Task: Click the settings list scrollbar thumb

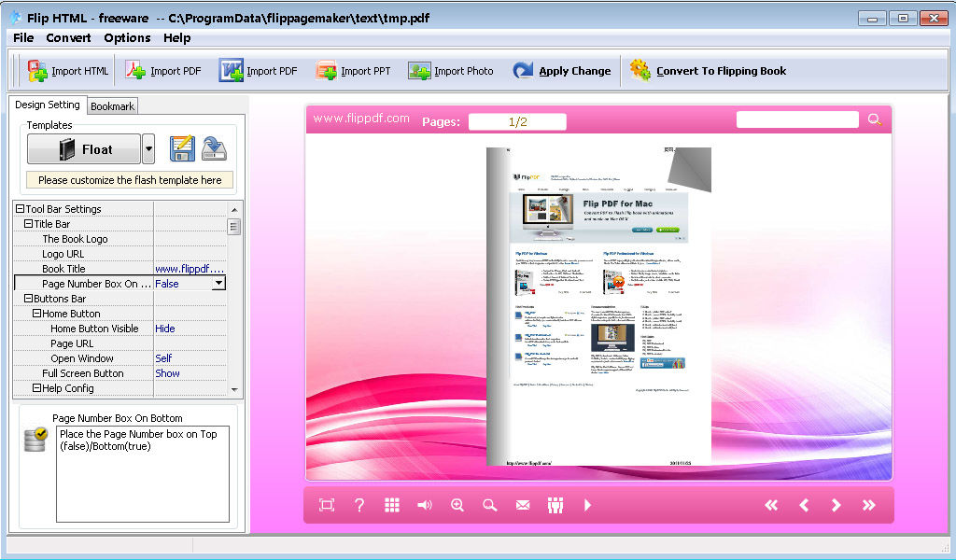Action: [x=234, y=227]
